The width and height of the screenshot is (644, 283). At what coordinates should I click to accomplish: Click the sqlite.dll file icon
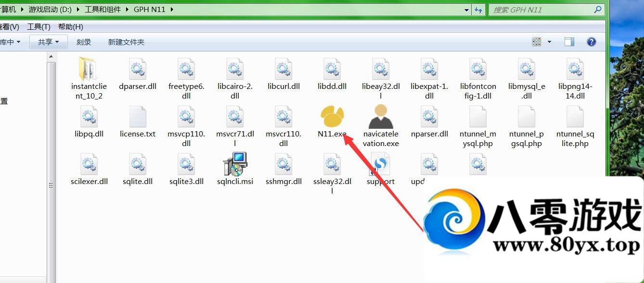click(x=138, y=164)
